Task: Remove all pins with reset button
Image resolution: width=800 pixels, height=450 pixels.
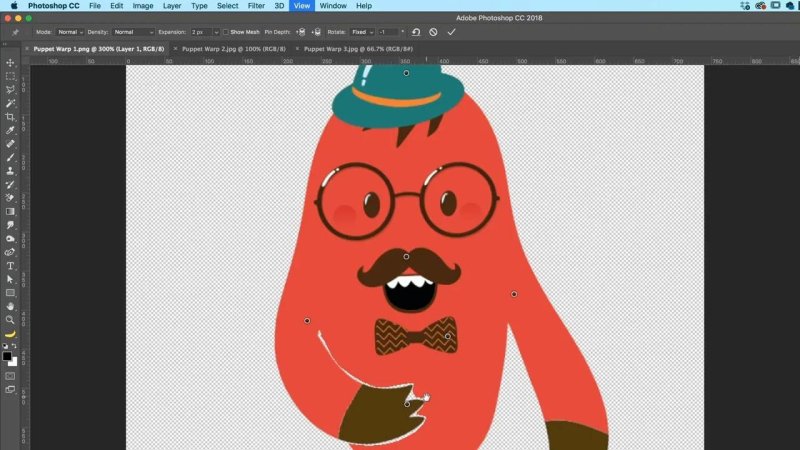Action: click(416, 32)
